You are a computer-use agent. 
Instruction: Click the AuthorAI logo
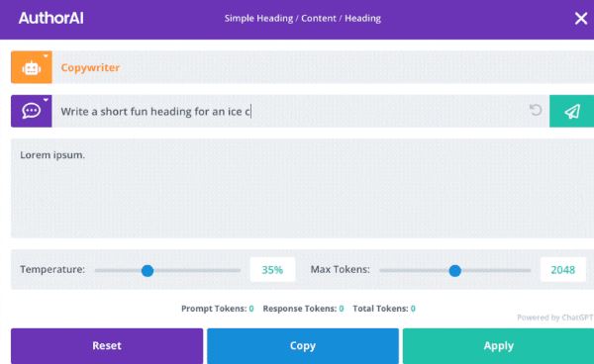(51, 18)
